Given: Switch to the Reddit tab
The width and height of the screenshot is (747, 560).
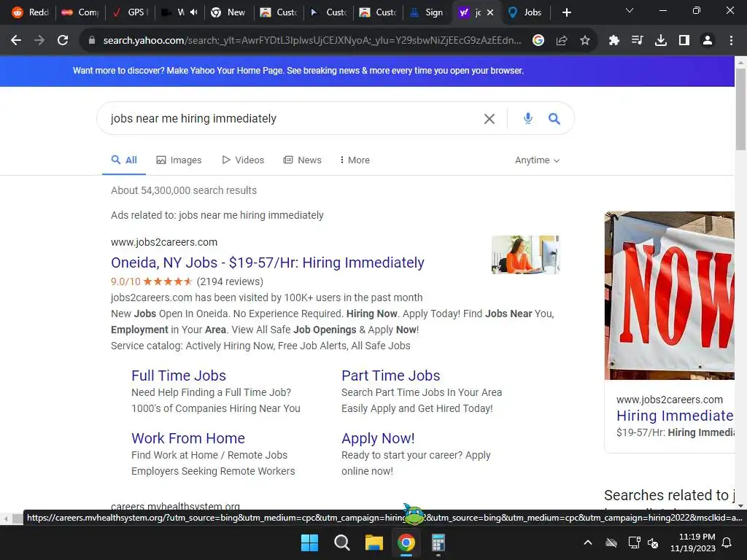Looking at the screenshot, I should click(31, 12).
